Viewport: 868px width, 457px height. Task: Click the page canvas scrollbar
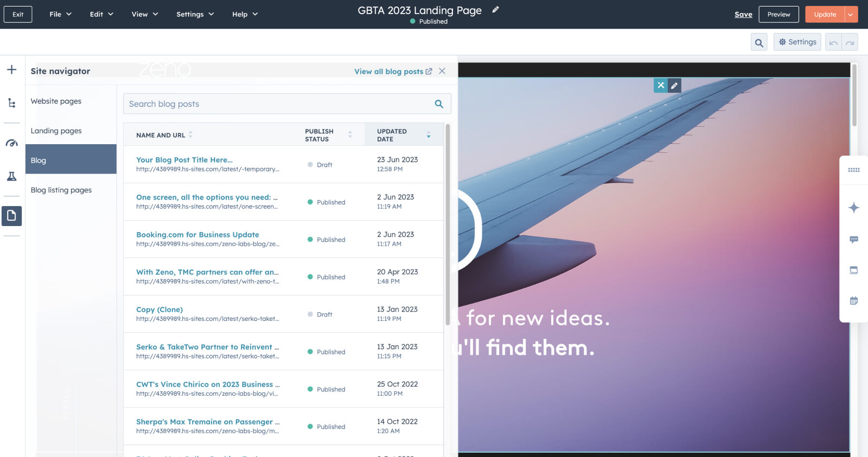coord(854,95)
